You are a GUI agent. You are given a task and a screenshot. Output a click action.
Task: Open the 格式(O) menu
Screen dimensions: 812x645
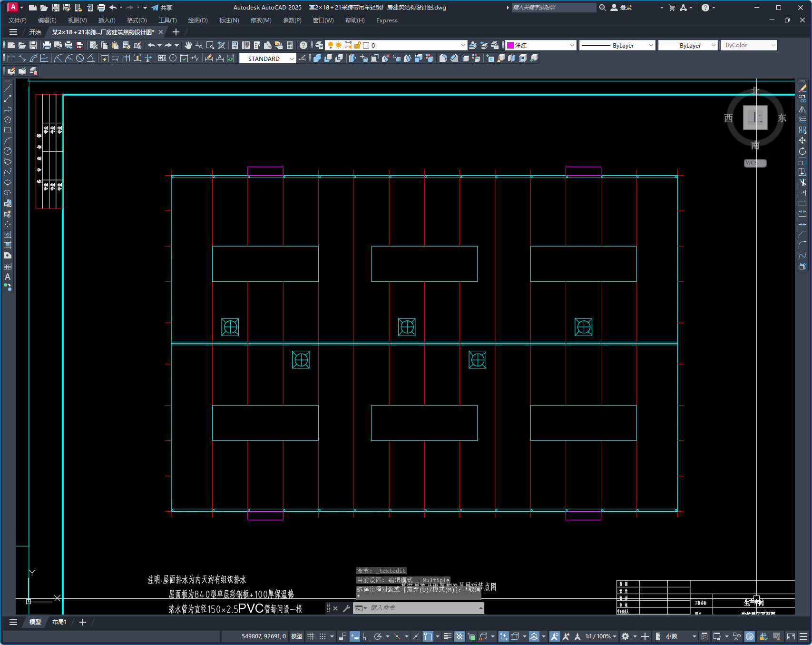click(x=137, y=20)
